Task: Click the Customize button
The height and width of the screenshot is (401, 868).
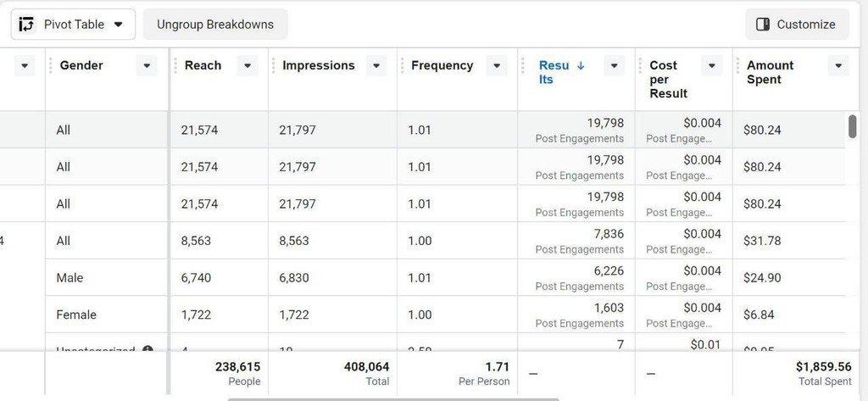Action: pos(797,25)
